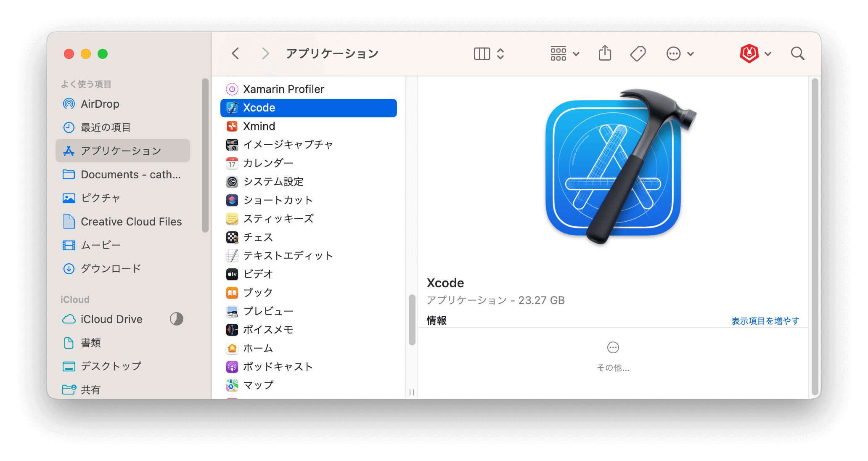
Task: Click the iCloud Drive sync progress indicator
Action: pyautogui.click(x=177, y=319)
